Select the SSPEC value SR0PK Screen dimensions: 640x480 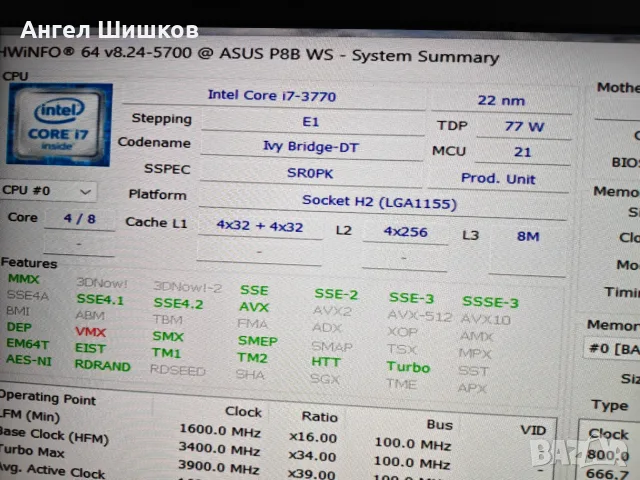click(x=310, y=173)
